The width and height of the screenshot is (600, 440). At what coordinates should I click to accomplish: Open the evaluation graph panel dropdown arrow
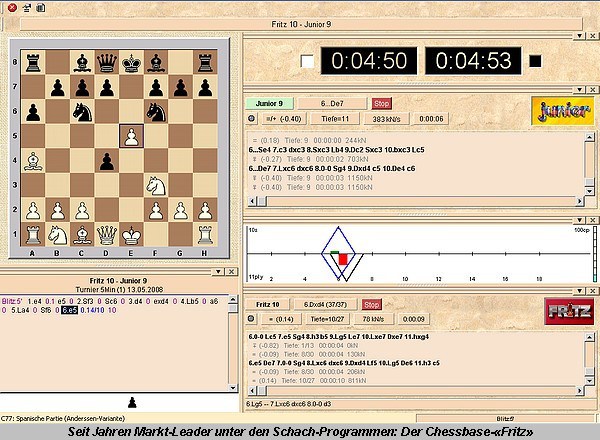pos(580,220)
